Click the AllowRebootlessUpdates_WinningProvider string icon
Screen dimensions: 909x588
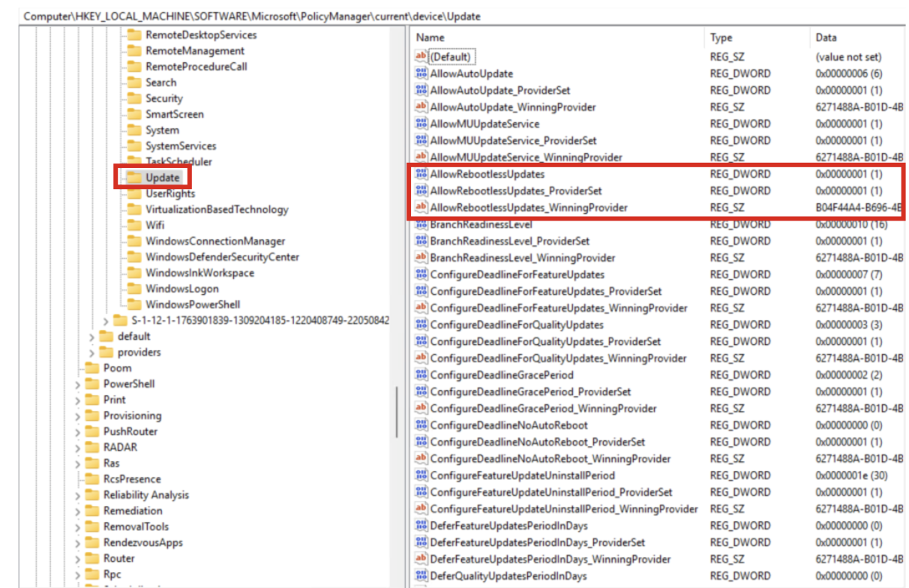pos(421,207)
